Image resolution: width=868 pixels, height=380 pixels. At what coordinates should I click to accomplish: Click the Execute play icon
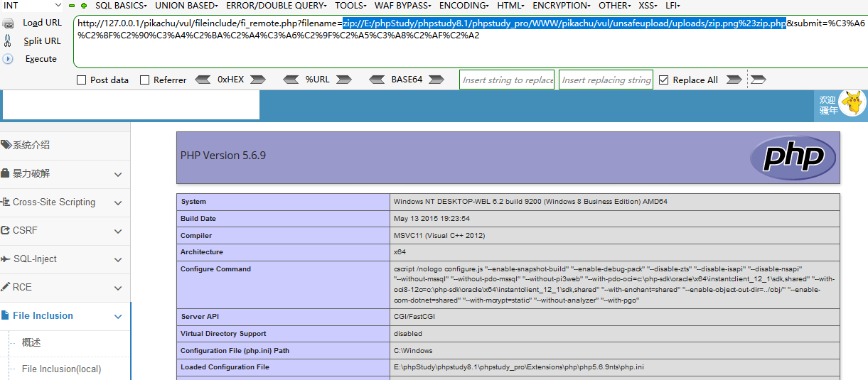pyautogui.click(x=9, y=59)
